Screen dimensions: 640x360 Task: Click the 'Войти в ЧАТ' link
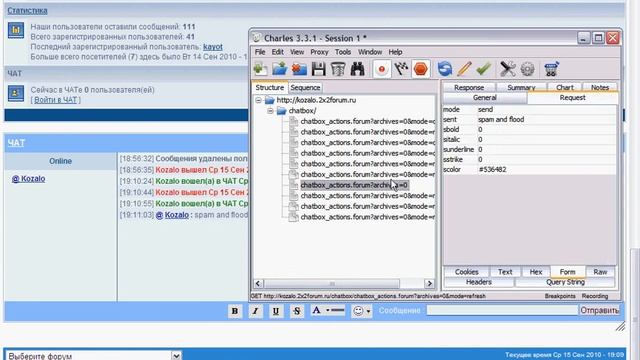pos(55,100)
